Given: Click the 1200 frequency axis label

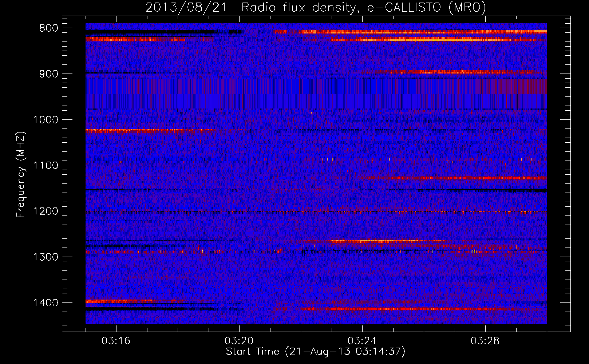Looking at the screenshot, I should pos(46,211).
